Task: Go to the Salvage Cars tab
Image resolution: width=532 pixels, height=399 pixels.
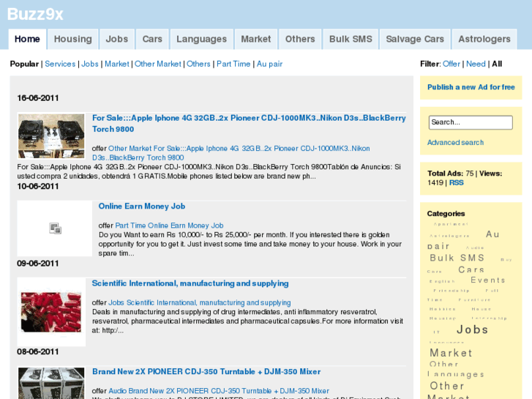Action: coord(415,39)
